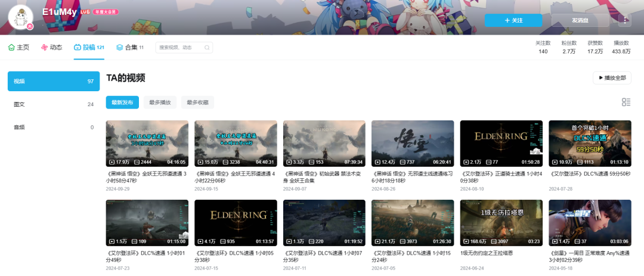Screen dimensions: 644x276
Task: Switch to list layout view icon
Action: [626, 103]
